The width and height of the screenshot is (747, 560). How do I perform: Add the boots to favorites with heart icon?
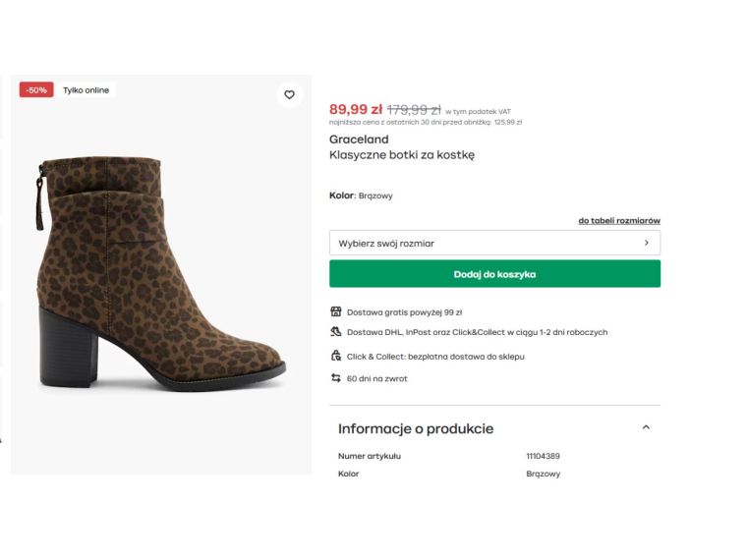[x=289, y=95]
